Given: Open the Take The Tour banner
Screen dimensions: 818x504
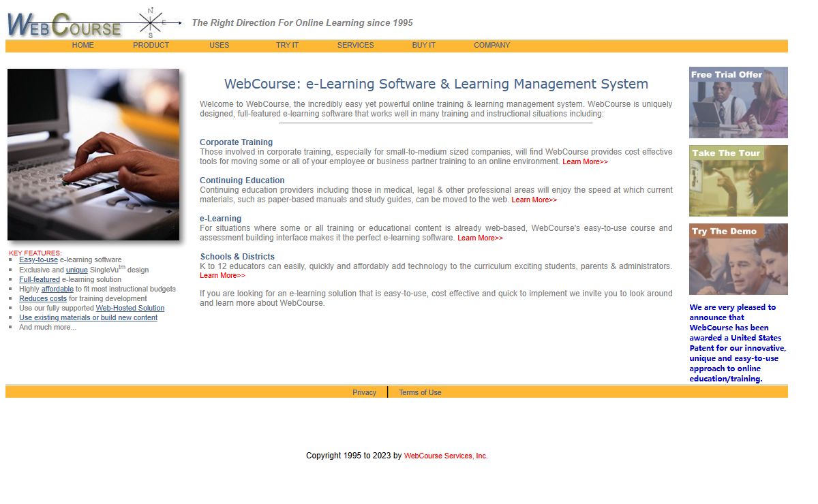Looking at the screenshot, I should pos(738,180).
